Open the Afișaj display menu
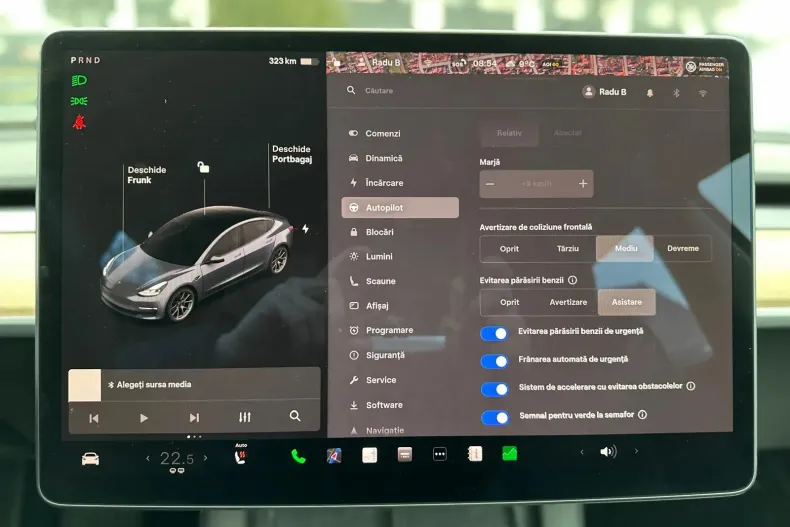Viewport: 790px width, 527px height. click(369, 306)
